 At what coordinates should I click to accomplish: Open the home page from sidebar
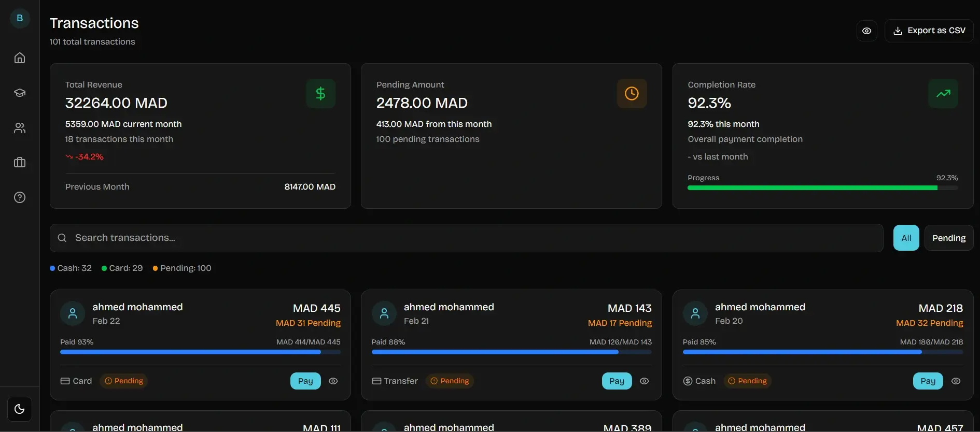[20, 58]
